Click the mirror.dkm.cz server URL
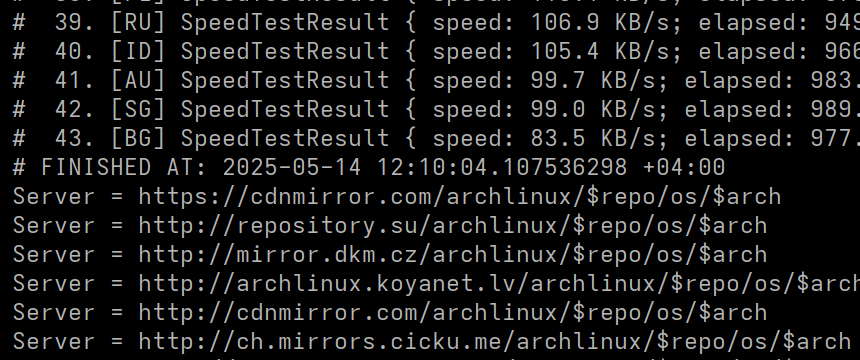 click(452, 255)
